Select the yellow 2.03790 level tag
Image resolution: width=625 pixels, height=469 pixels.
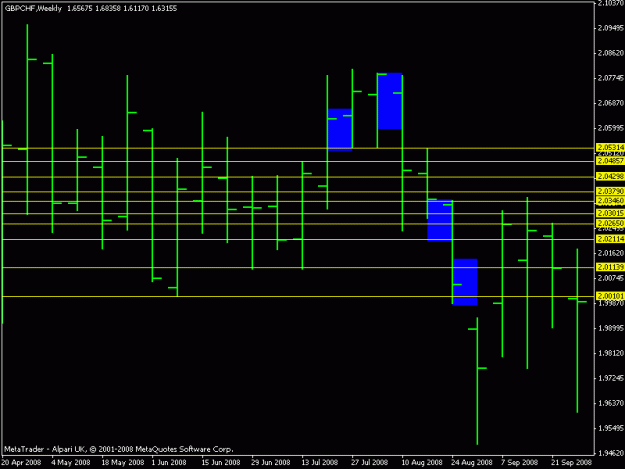coord(610,191)
